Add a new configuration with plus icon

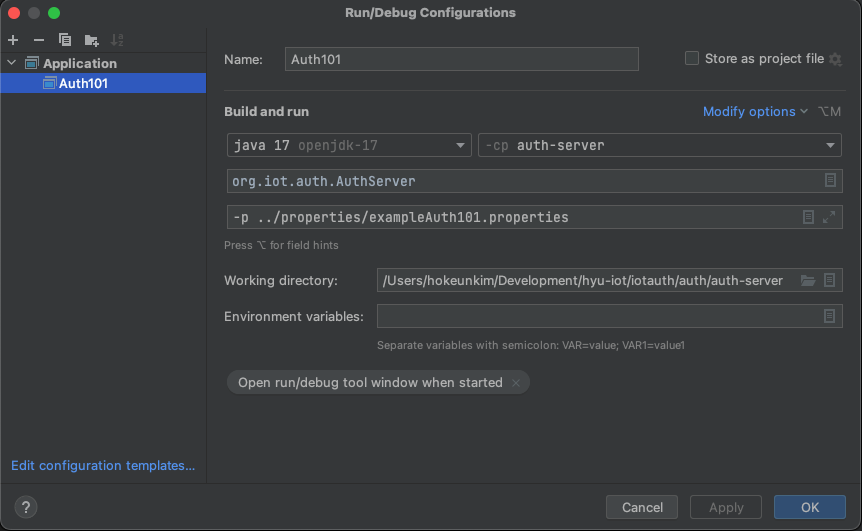13,40
